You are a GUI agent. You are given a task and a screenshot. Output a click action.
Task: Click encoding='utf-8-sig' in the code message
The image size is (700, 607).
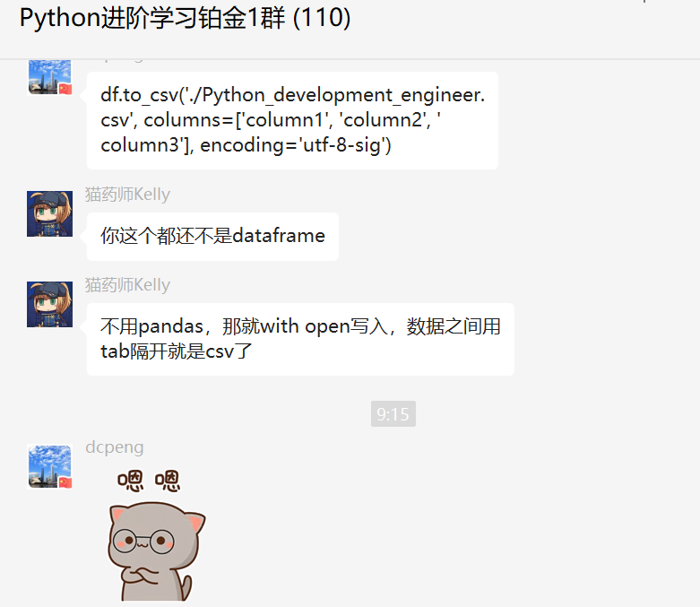tap(296, 145)
